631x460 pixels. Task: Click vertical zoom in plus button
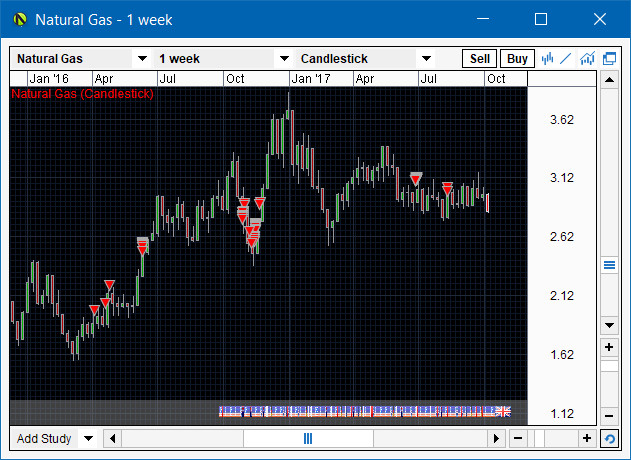609,347
